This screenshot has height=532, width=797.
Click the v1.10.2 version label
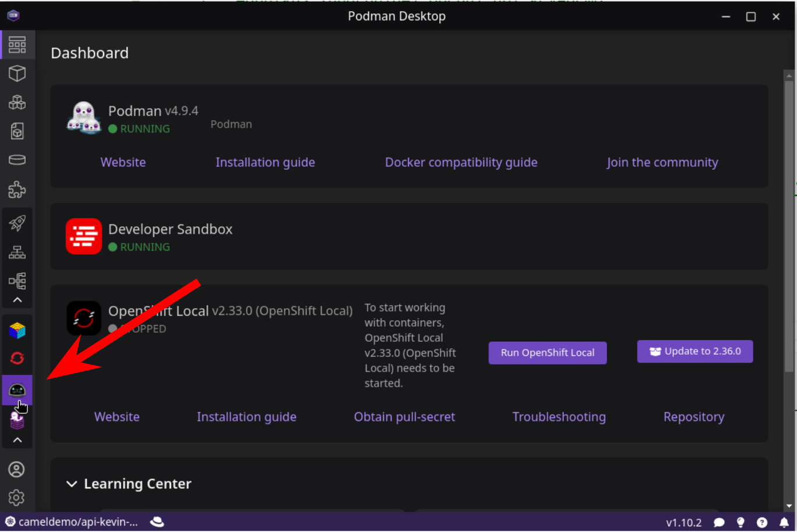click(x=684, y=523)
